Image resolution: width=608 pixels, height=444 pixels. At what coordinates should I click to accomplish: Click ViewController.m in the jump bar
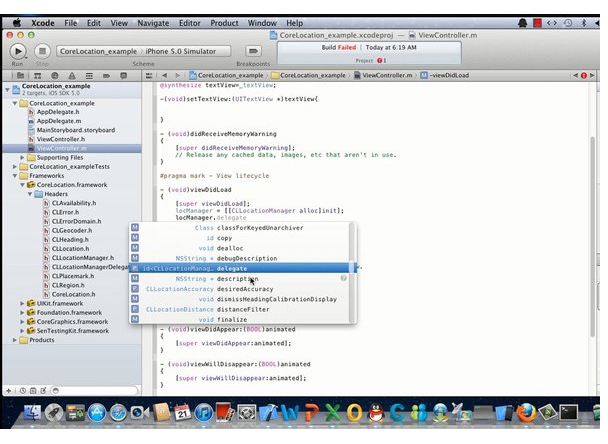383,76
